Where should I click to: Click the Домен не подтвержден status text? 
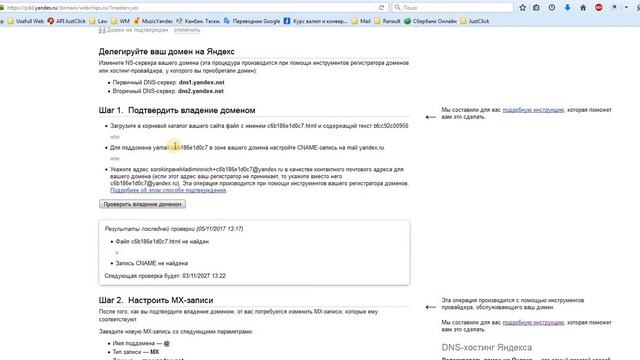(137, 30)
